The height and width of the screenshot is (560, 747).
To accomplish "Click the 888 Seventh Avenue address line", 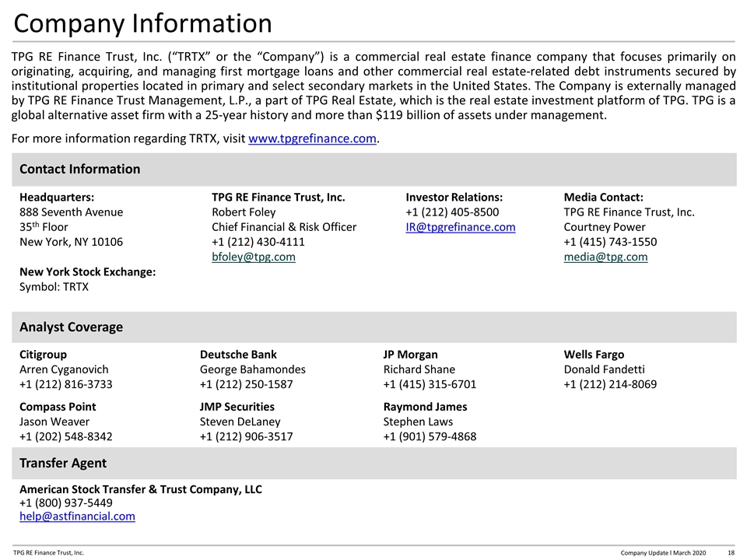I will click(x=71, y=212).
